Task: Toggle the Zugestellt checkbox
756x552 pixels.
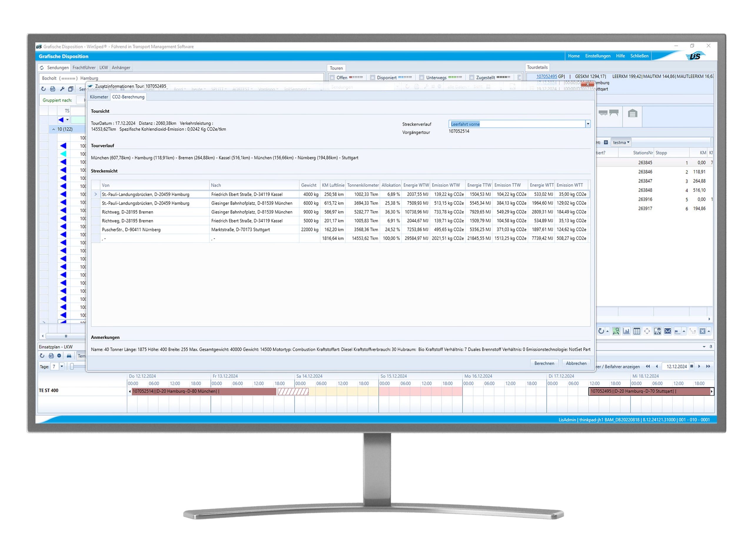Action: [472, 78]
